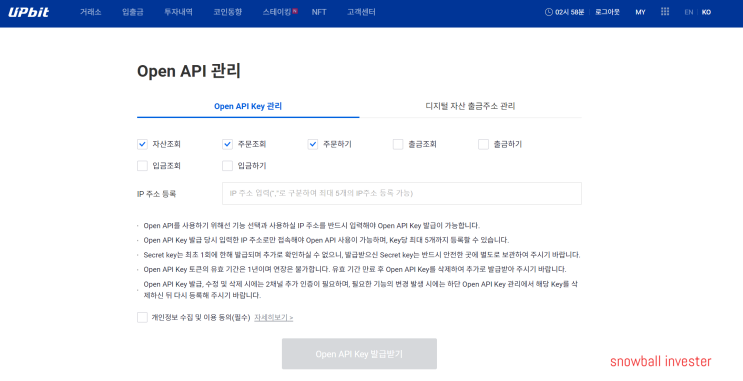Click the UPbit logo
This screenshot has width=743, height=381.
click(28, 12)
